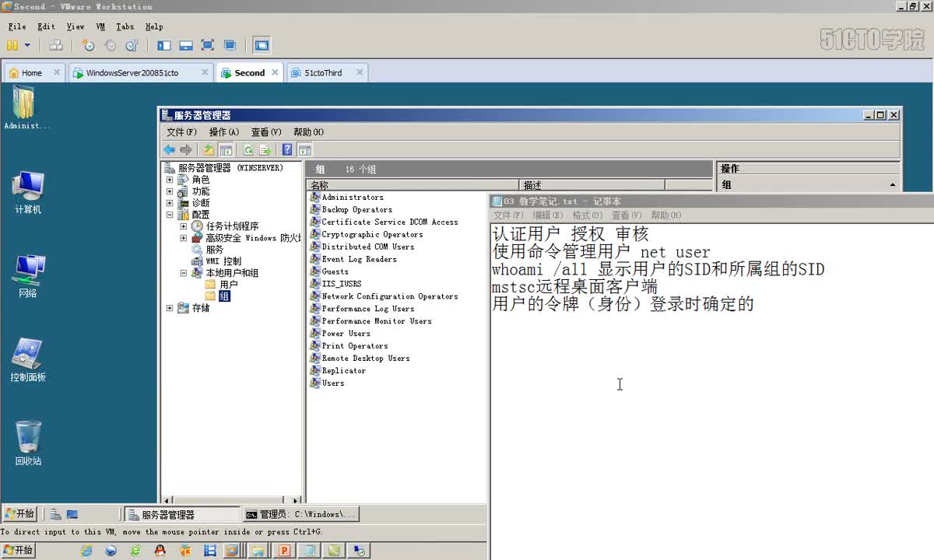Open 操作(A) menu in Server Manager
Viewport: 934px width, 560px height.
click(x=224, y=132)
